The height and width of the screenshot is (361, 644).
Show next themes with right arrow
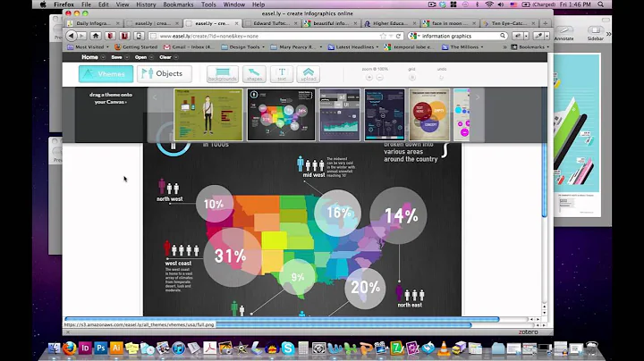coord(478,97)
